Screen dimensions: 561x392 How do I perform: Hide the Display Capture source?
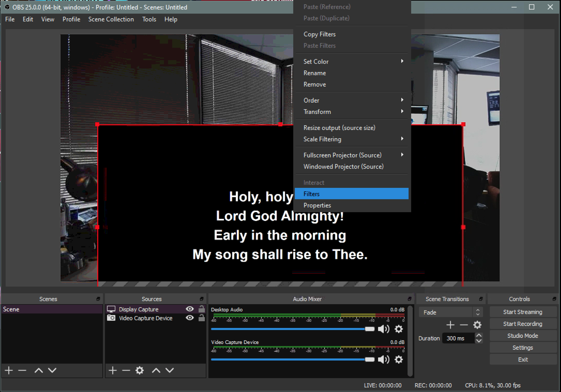[x=190, y=309]
